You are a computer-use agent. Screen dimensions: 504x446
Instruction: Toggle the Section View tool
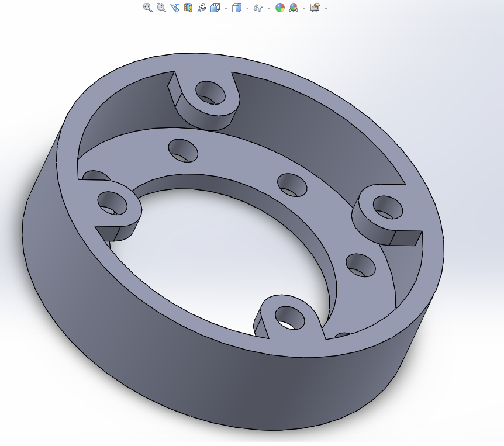coord(188,8)
